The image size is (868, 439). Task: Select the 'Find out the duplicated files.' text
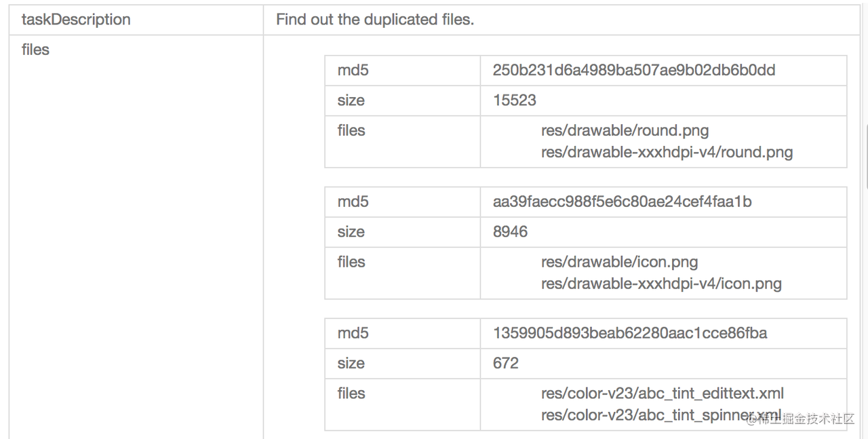(x=374, y=20)
